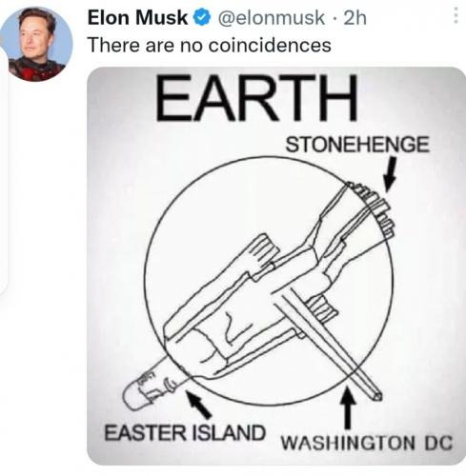
Task: Click the lightsaber pommel outside the circle
Action: point(152,387)
